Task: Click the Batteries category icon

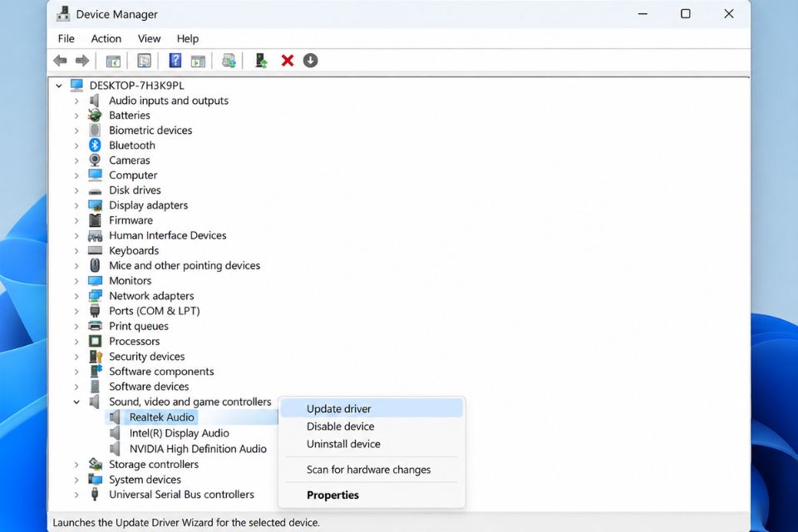Action: click(x=95, y=115)
